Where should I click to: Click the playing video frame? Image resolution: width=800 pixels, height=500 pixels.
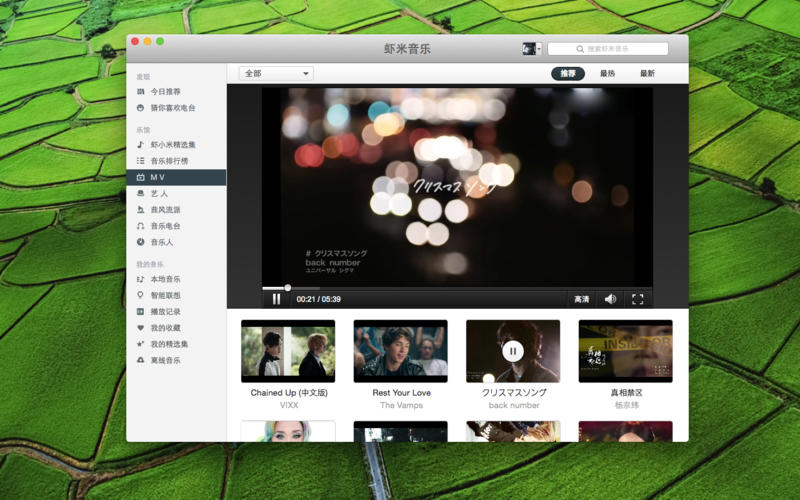[x=457, y=186]
